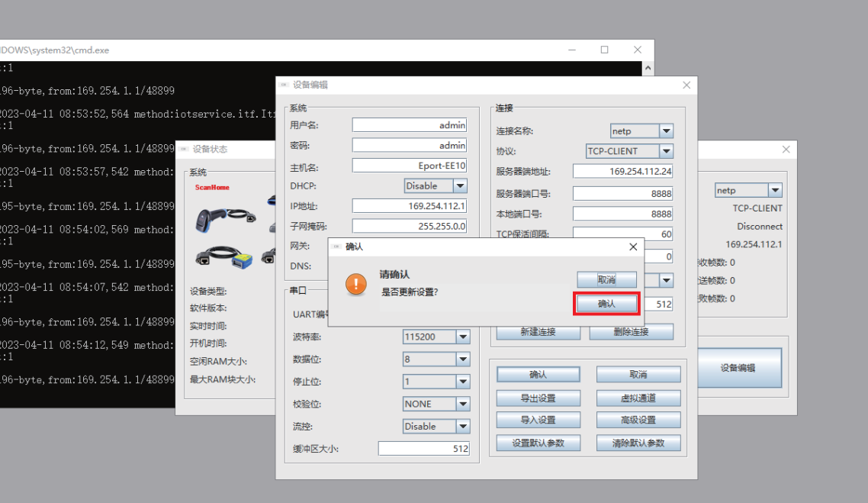Cancel the update settings confirmation dialog
The height and width of the screenshot is (503, 868).
click(606, 280)
